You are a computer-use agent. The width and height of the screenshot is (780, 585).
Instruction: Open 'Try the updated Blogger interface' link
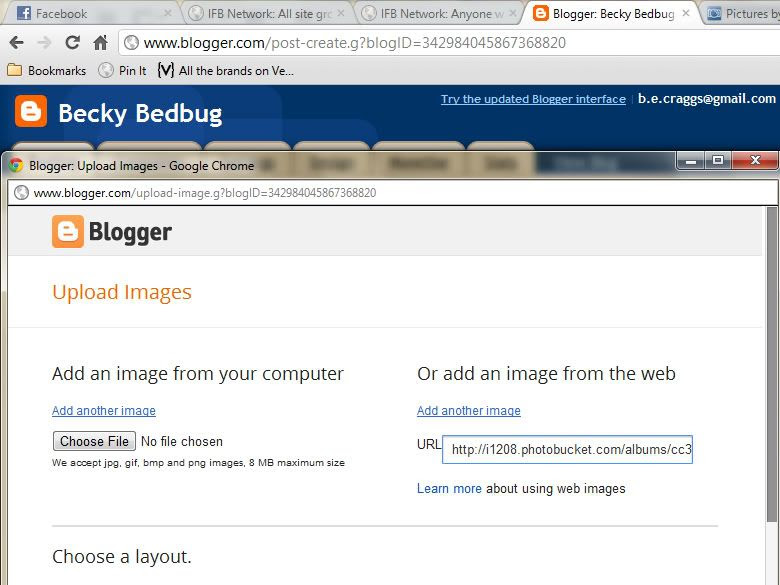(x=533, y=99)
